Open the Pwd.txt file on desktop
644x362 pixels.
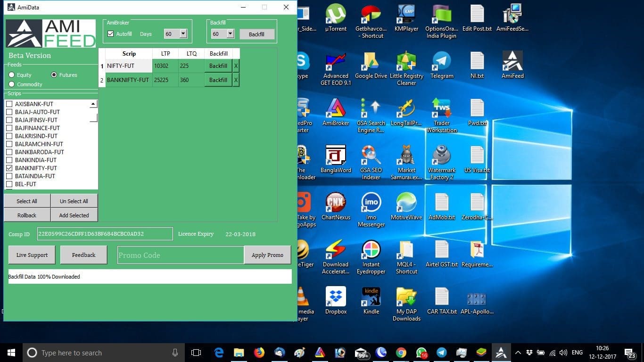tap(477, 112)
